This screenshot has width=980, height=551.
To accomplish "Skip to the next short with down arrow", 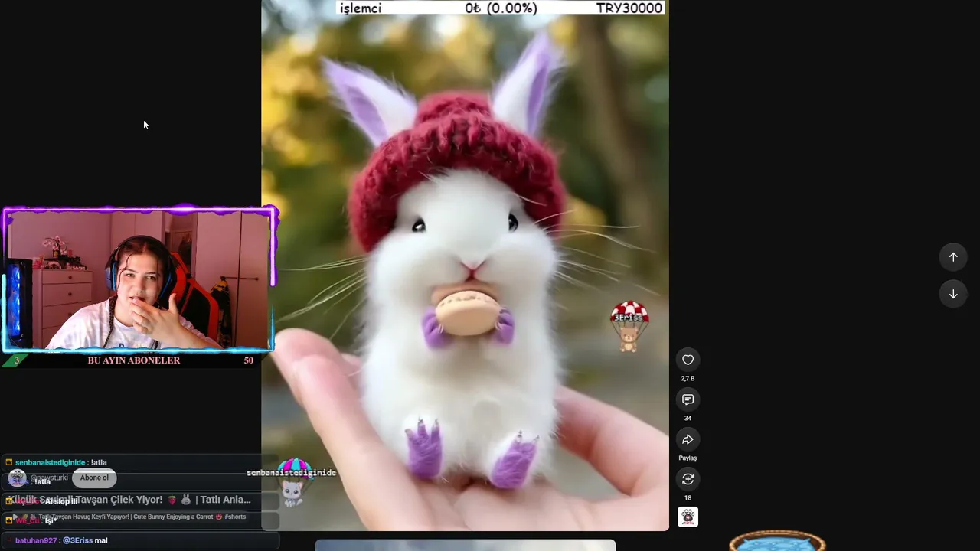I will 953,294.
